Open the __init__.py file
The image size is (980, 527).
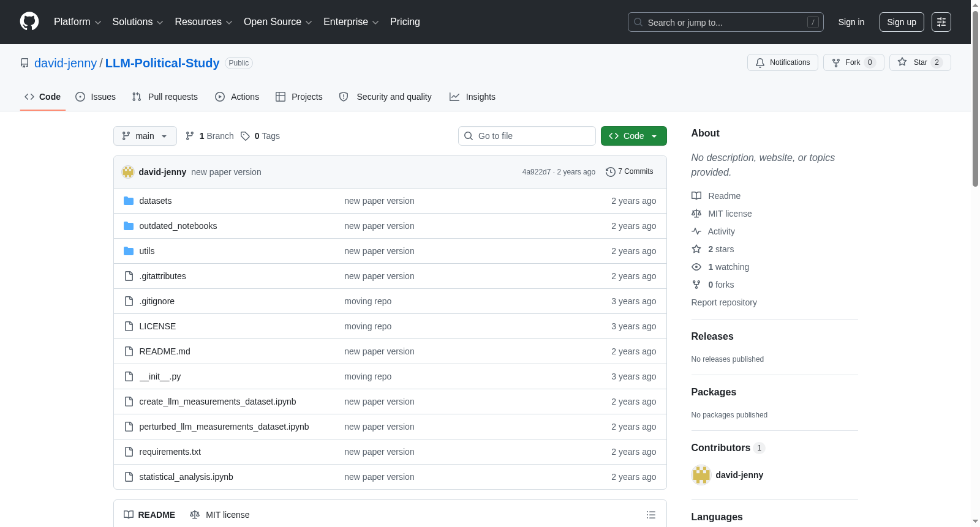[x=160, y=376]
